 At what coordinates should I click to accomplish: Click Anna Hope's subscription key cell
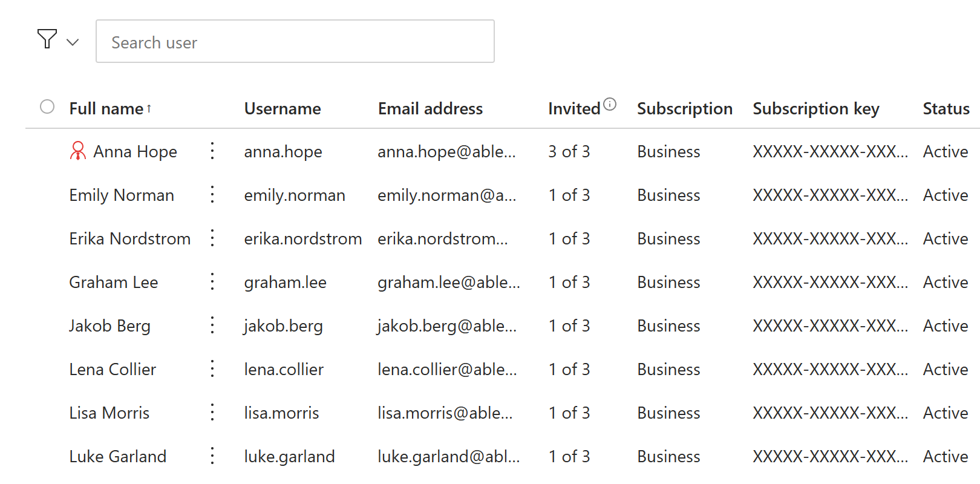831,152
